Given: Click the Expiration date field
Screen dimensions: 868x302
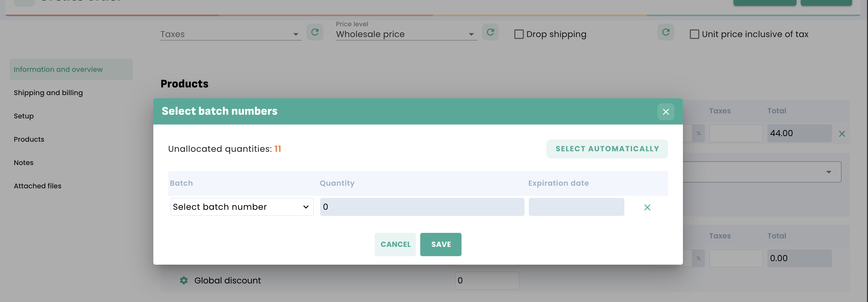Looking at the screenshot, I should (576, 207).
